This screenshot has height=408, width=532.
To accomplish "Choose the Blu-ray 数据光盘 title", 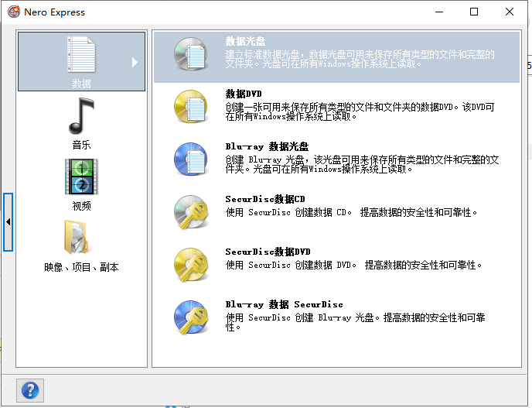I will click(267, 146).
